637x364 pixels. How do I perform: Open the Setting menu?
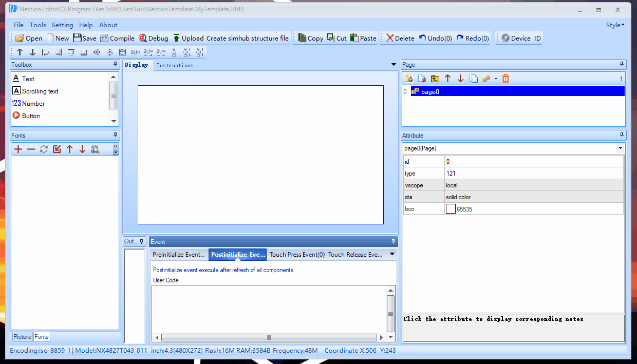(x=62, y=25)
